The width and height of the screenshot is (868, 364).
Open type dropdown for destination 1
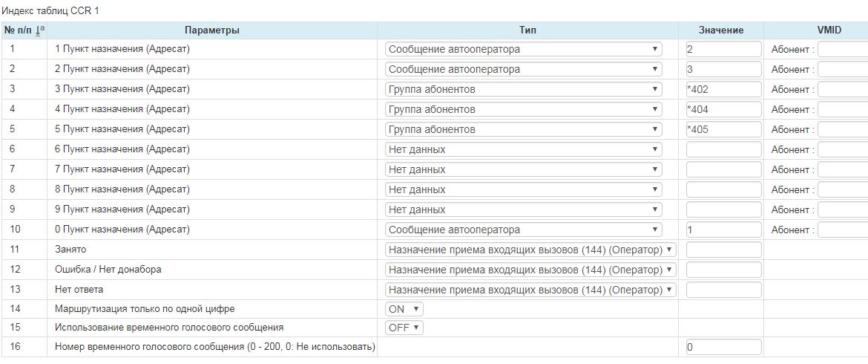523,49
